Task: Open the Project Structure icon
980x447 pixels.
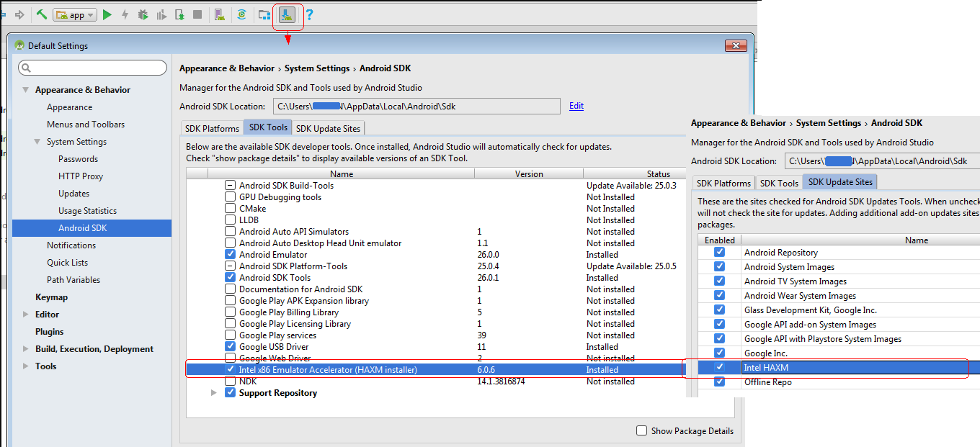Action: [x=264, y=14]
